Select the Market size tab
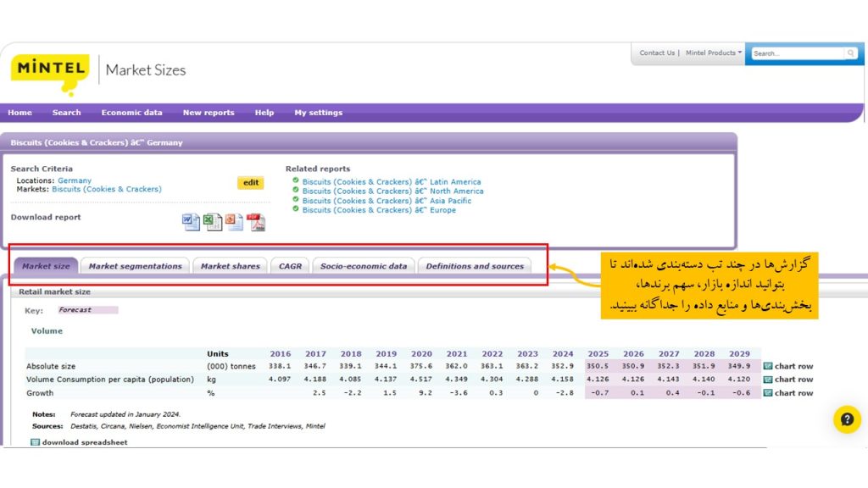 pyautogui.click(x=46, y=266)
